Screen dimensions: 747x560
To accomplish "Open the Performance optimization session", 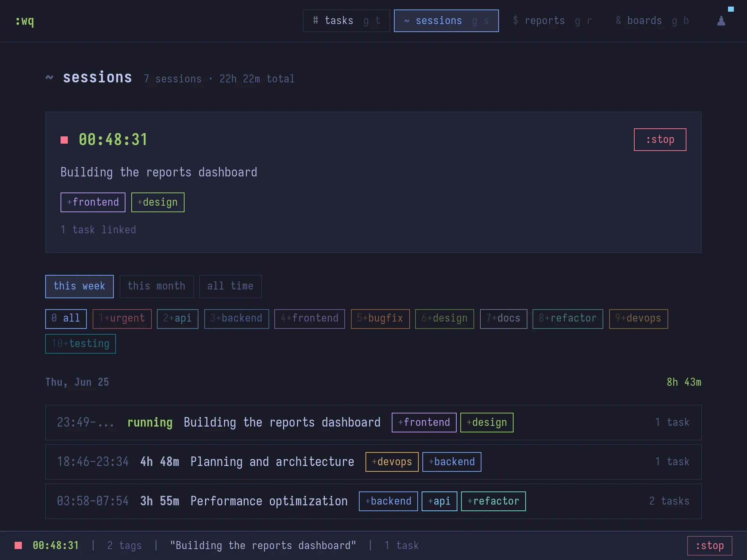I will (373, 501).
